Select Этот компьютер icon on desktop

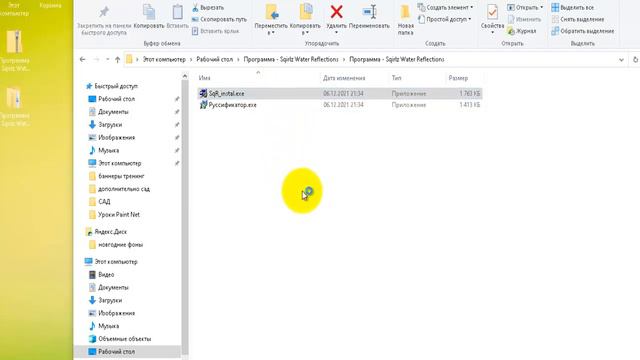(15, 9)
